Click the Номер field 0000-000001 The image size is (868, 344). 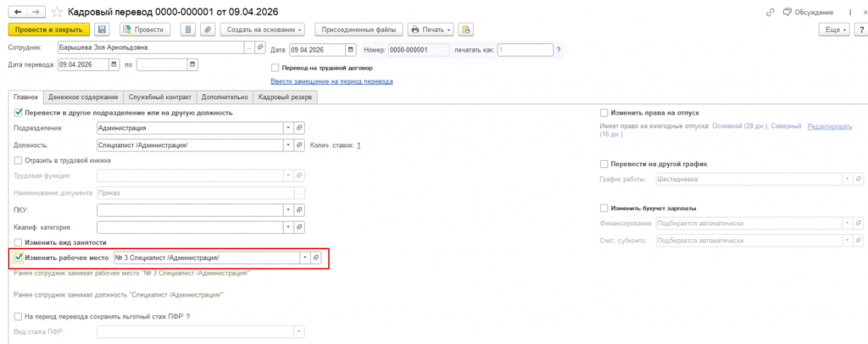pos(419,50)
